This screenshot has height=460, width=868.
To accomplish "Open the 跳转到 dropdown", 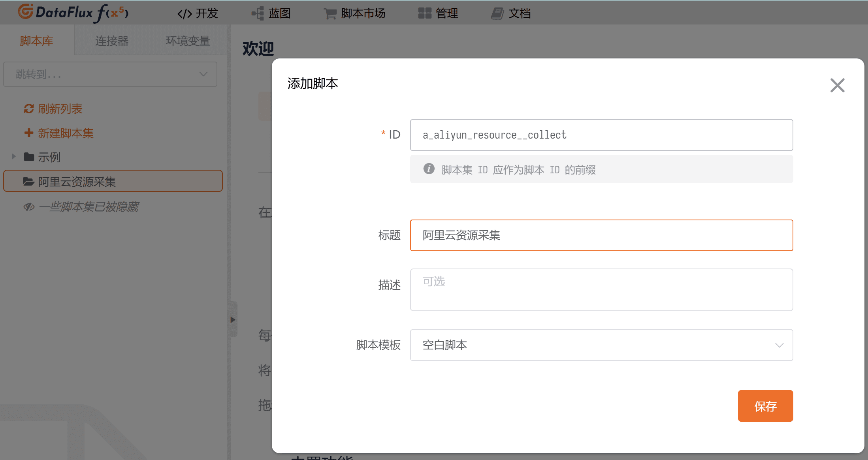I will (110, 74).
